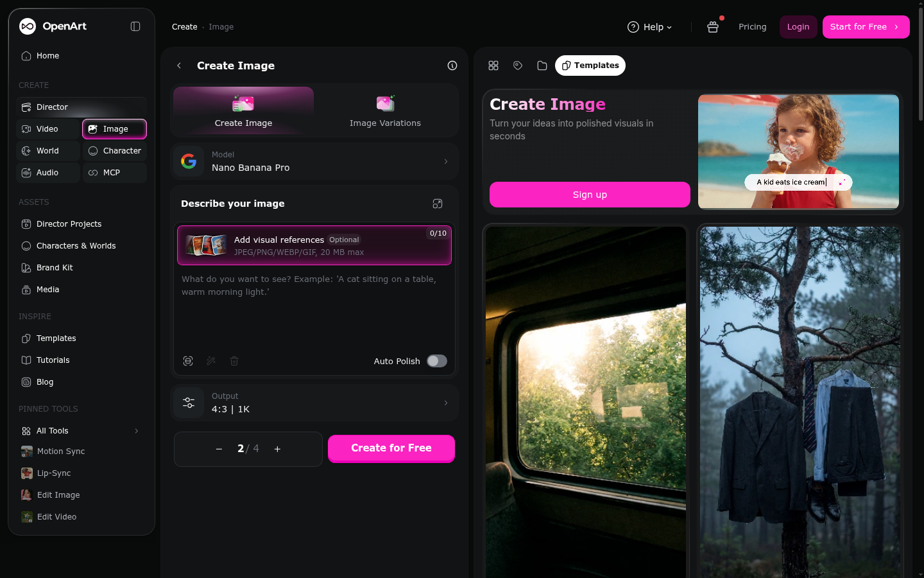Click the expand prompt icon

[438, 204]
